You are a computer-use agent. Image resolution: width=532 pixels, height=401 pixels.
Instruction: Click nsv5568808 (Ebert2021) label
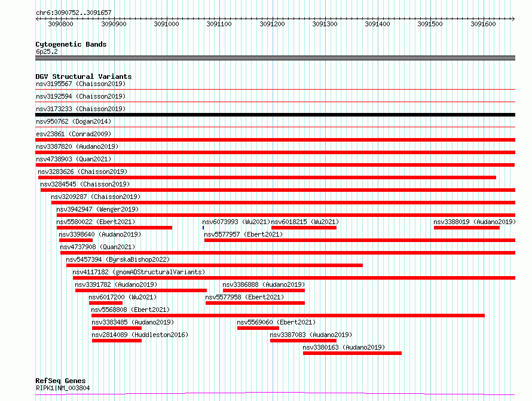131,310
